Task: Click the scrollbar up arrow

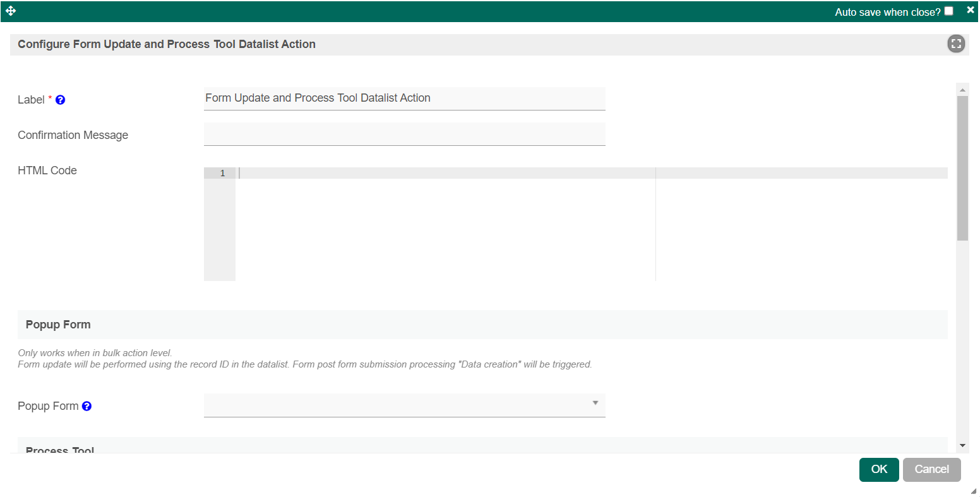Action: coord(962,90)
